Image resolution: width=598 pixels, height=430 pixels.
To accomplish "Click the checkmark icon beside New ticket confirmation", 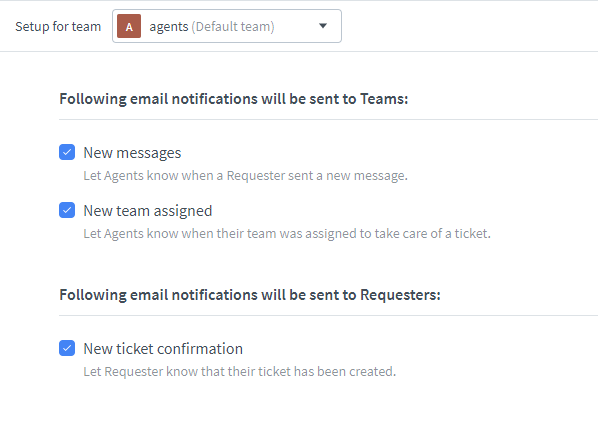I will (67, 348).
